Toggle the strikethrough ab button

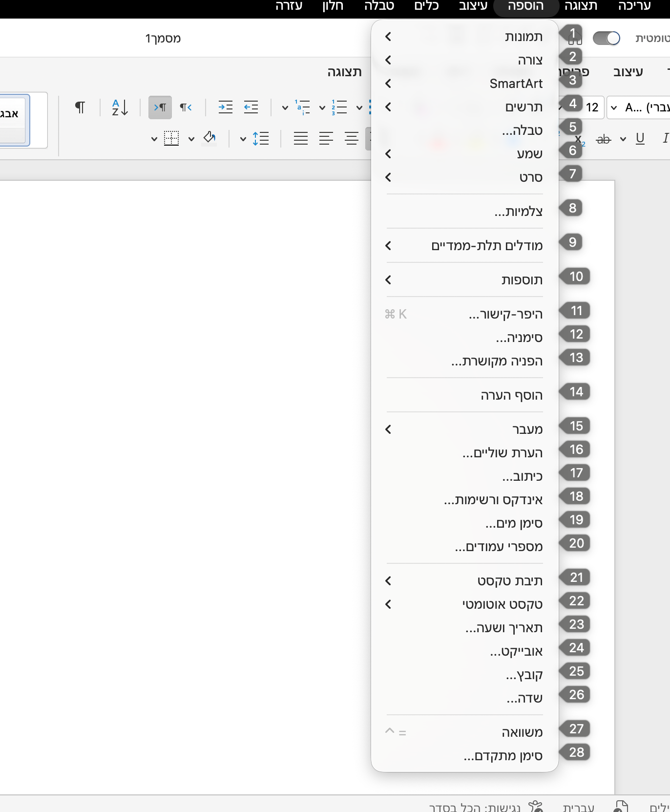pyautogui.click(x=604, y=140)
